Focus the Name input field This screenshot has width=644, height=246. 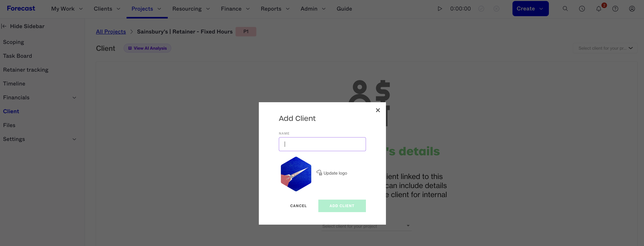(x=322, y=144)
